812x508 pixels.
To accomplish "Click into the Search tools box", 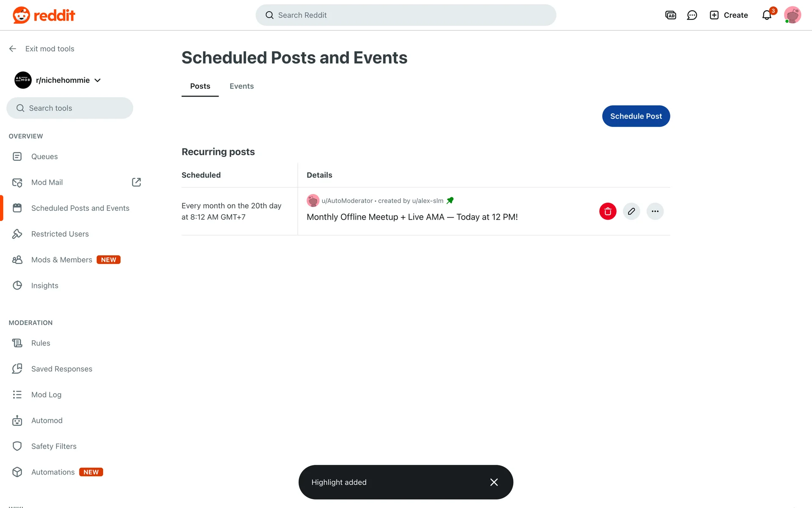I will click(70, 108).
